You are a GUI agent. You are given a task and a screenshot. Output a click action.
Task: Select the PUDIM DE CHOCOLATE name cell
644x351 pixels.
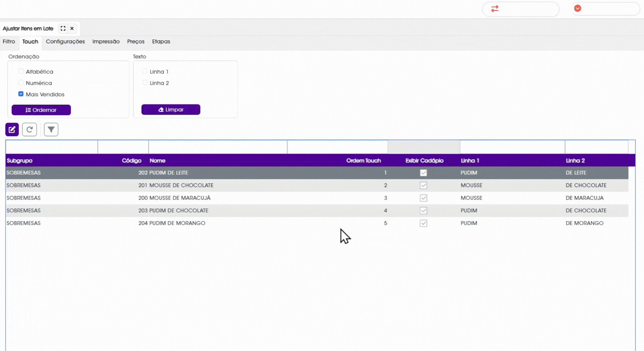pyautogui.click(x=179, y=211)
